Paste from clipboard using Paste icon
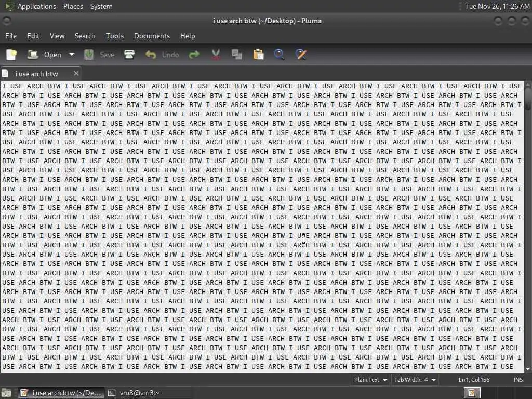532x399 pixels. click(x=258, y=55)
